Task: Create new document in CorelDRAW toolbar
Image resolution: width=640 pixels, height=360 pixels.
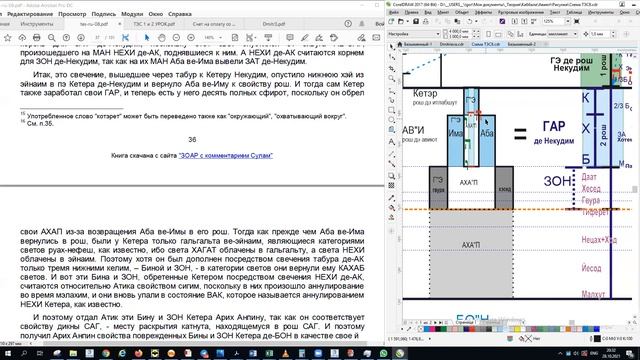Action: tap(392, 21)
